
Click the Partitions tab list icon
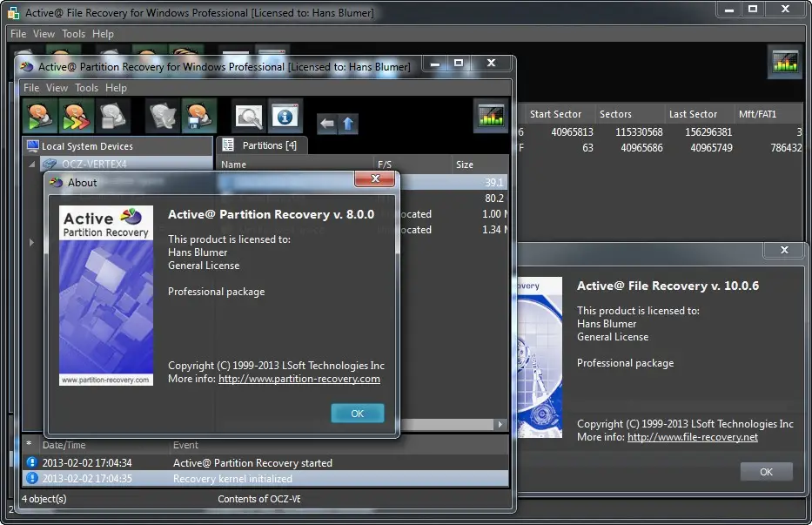[x=228, y=145]
